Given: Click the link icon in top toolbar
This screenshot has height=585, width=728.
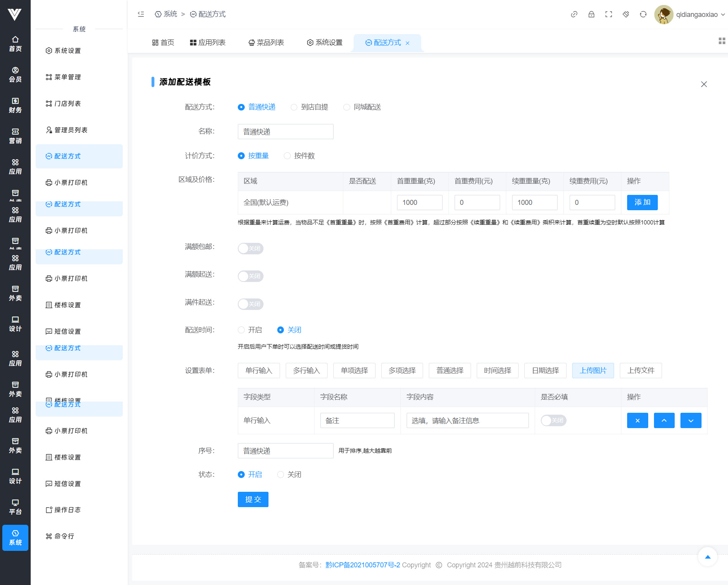Looking at the screenshot, I should 574,14.
